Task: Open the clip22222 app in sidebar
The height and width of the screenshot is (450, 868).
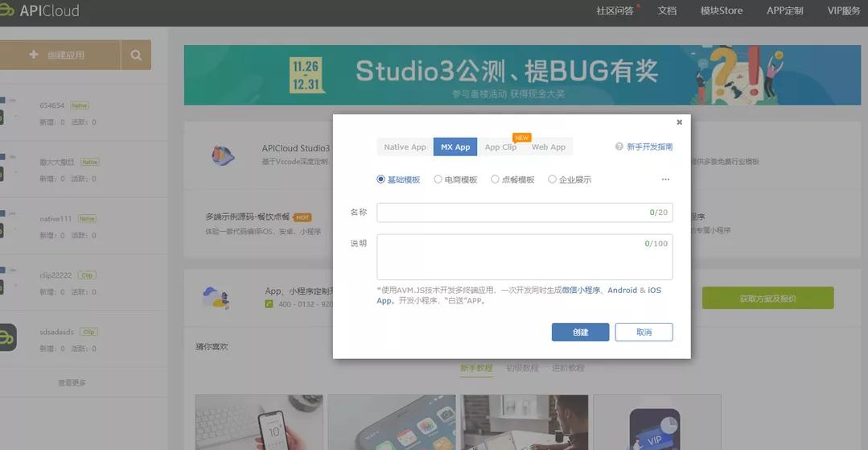Action: pos(56,275)
